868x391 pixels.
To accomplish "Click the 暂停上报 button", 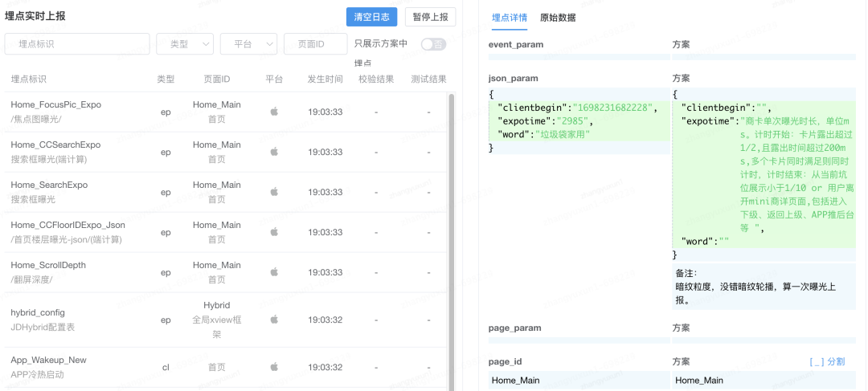I will (x=431, y=17).
